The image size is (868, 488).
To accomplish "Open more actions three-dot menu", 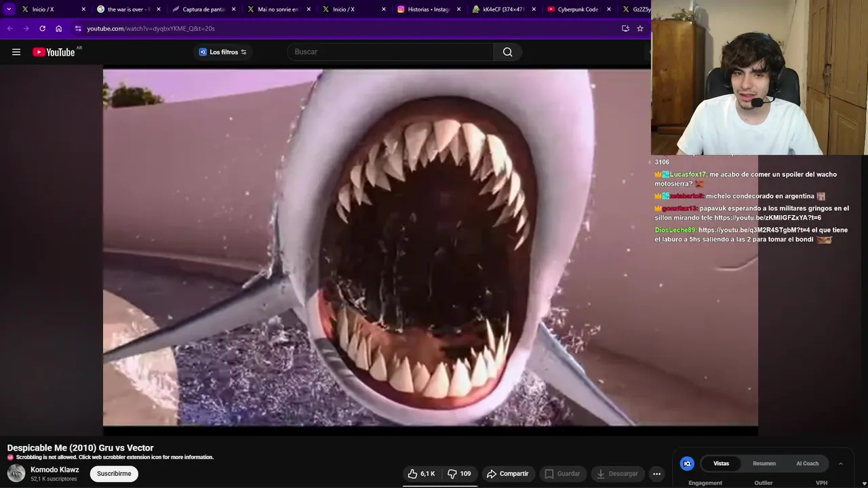I will coord(656,474).
